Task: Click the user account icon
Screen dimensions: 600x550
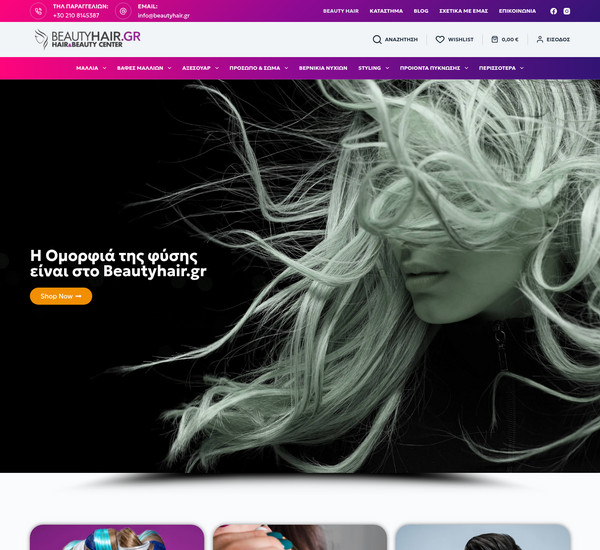Action: tap(540, 39)
